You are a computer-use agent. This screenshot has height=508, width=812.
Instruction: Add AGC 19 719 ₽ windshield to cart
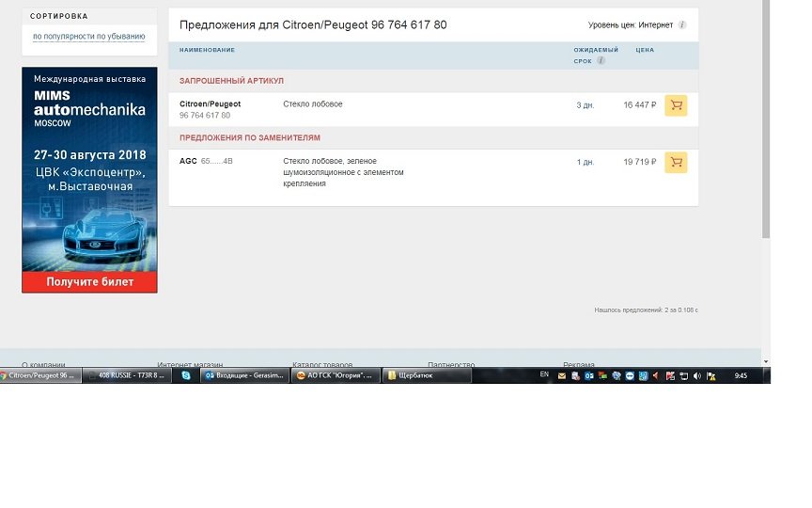click(676, 162)
